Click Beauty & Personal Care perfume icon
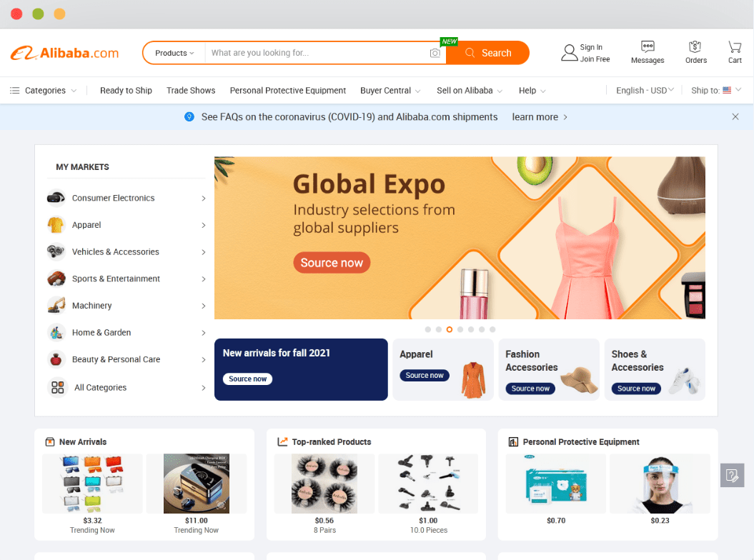Viewport: 754px width, 560px height. [x=56, y=359]
